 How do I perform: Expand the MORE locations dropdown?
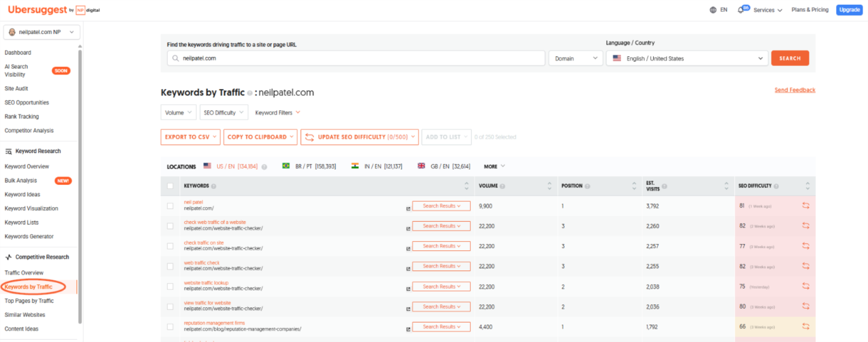[x=495, y=167]
